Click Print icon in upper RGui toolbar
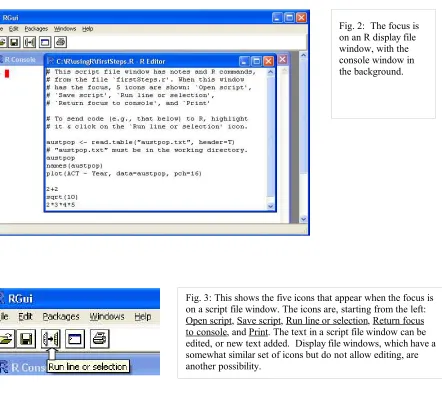The height and width of the screenshot is (395, 442). [x=60, y=42]
